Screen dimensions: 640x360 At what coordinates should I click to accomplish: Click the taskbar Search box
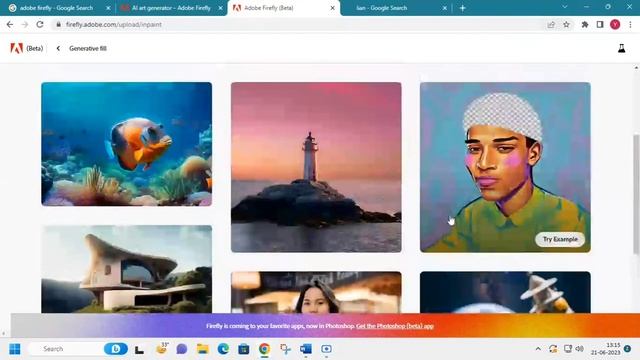click(78, 349)
